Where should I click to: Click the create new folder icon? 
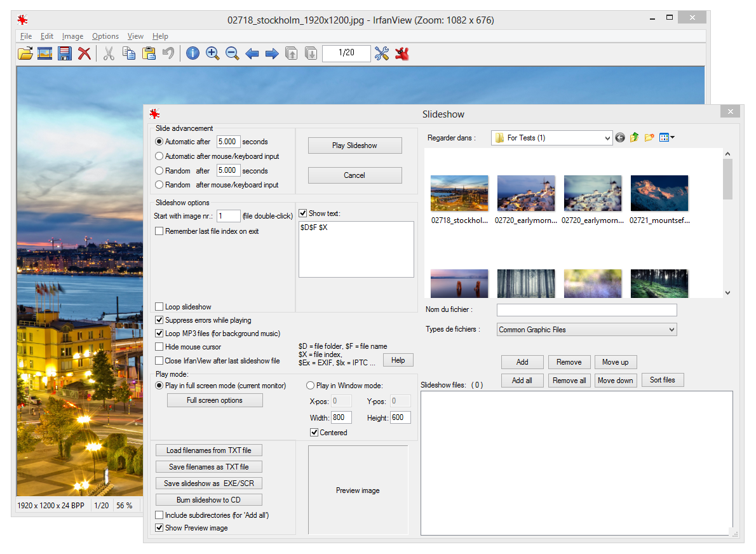[x=649, y=137]
